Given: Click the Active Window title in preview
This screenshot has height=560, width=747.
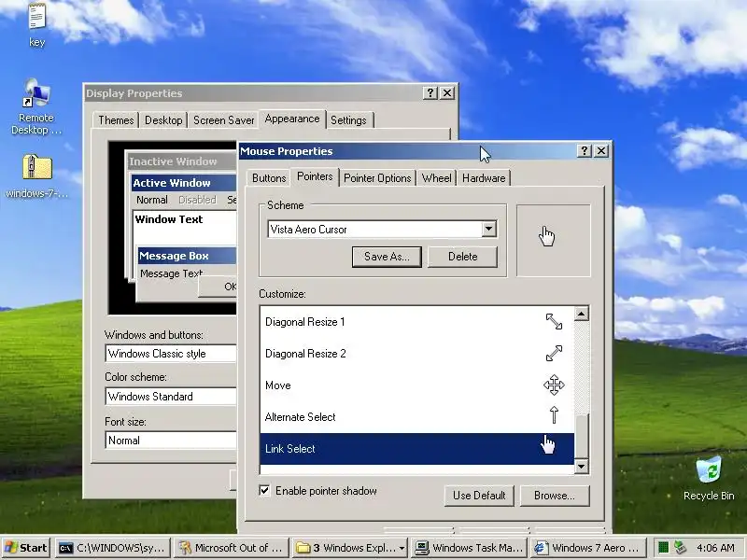Looking at the screenshot, I should click(172, 183).
